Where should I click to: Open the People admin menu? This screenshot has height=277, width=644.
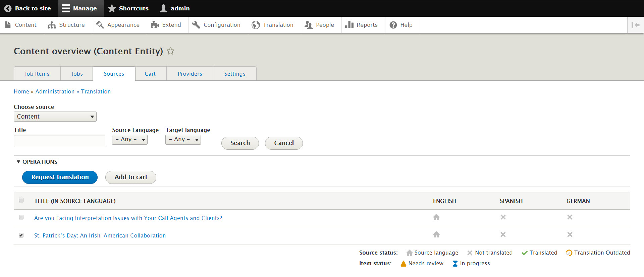[319, 25]
